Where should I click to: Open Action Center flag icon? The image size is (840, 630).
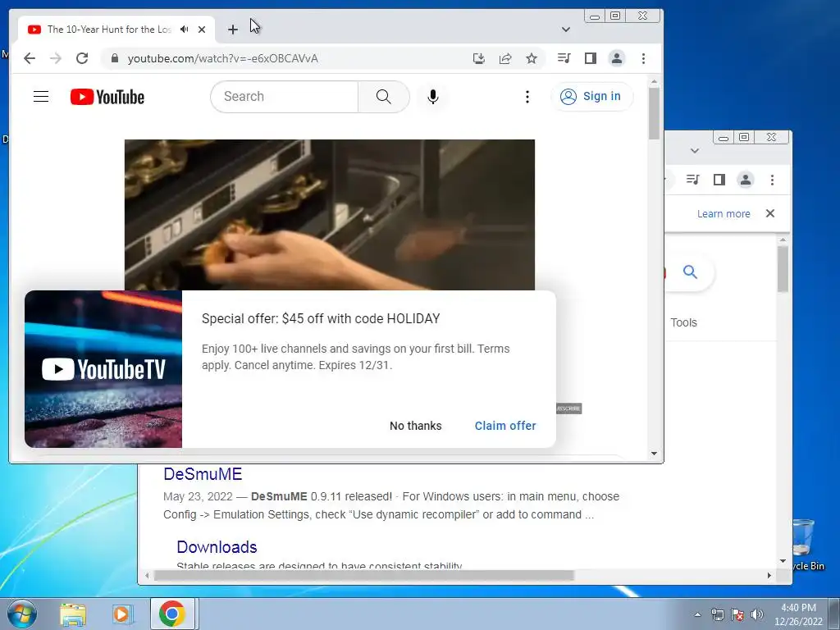[737, 614]
